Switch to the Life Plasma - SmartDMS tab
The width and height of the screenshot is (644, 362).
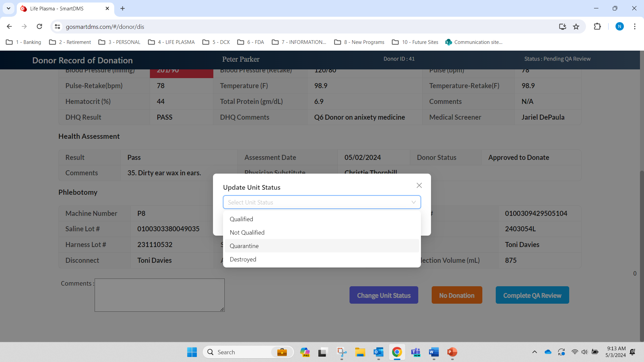(60, 8)
